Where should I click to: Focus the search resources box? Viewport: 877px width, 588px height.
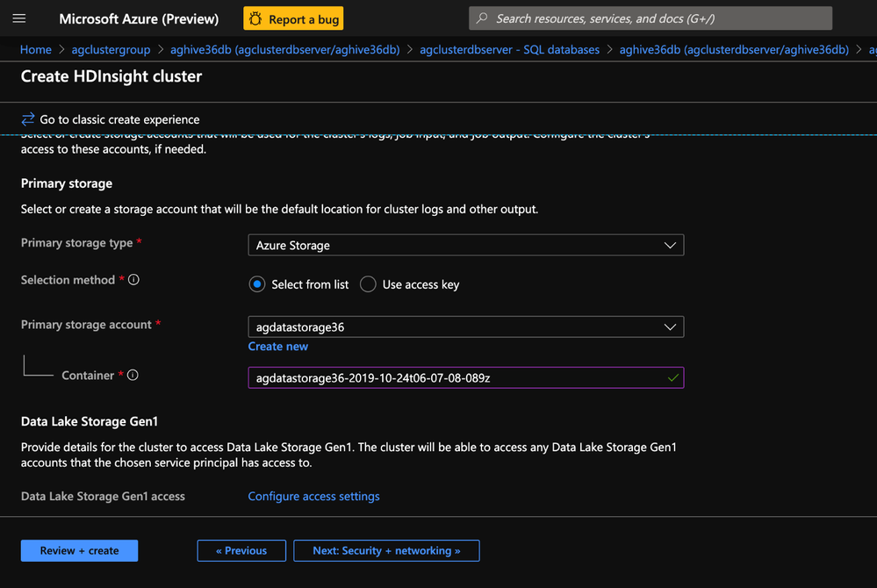(651, 18)
